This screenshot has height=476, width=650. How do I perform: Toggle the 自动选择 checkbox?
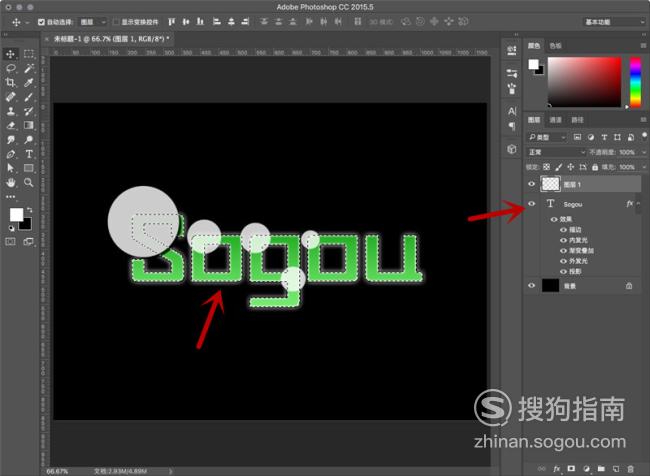click(41, 22)
